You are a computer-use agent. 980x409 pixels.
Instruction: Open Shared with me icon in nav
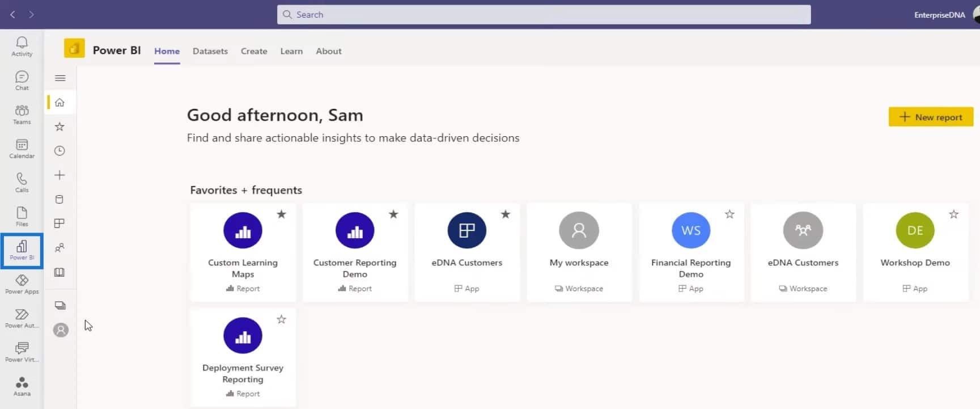tap(60, 248)
